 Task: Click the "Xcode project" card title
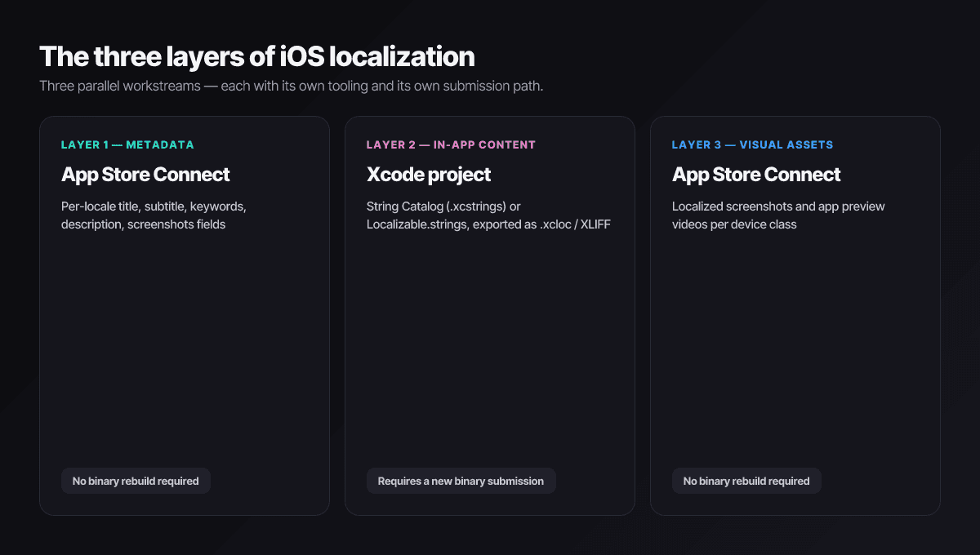point(429,174)
